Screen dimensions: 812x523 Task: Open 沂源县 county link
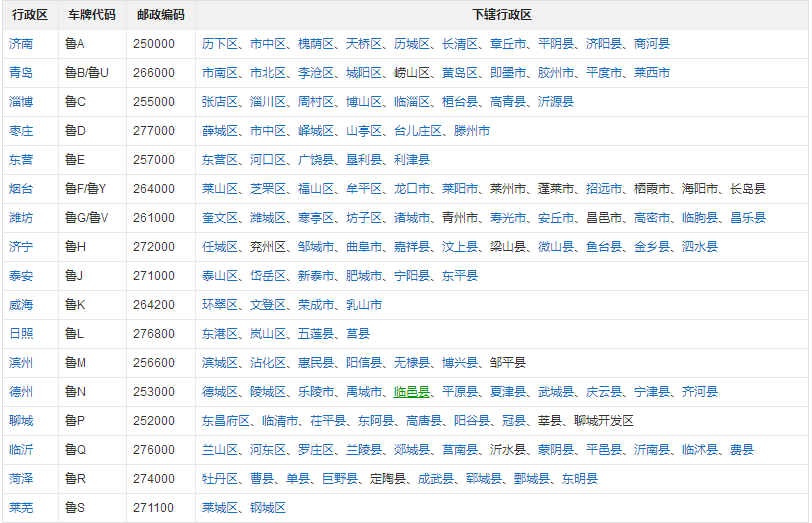556,102
